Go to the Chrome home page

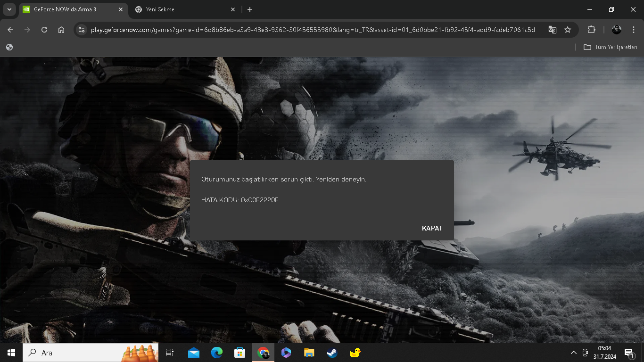coord(61,30)
